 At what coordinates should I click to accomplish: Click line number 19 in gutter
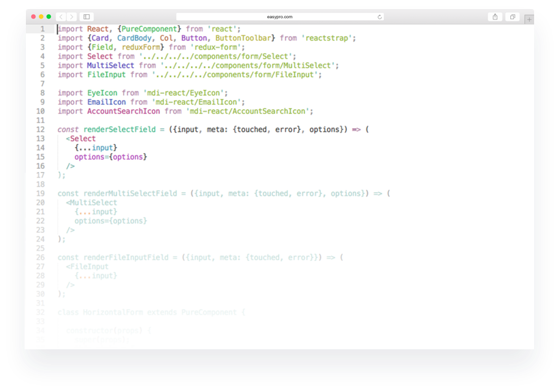[x=41, y=193]
